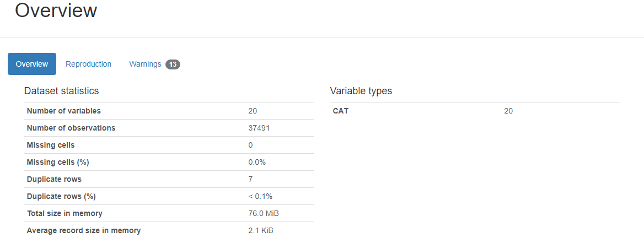
Task: Click the Total size in memory label
Action: coord(65,213)
